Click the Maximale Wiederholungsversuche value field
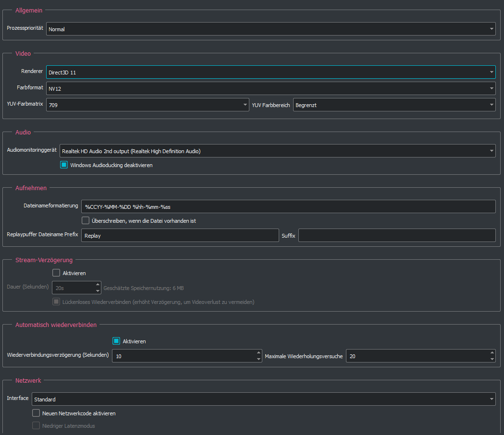The height and width of the screenshot is (435, 504). pos(416,356)
